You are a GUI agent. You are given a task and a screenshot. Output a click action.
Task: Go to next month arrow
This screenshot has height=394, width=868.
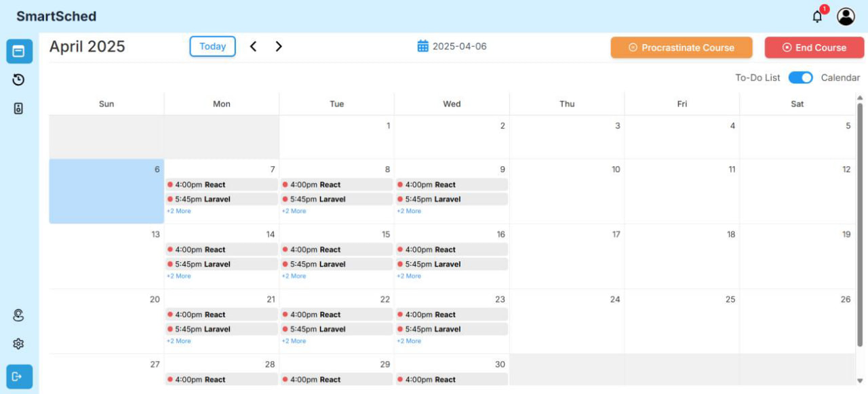point(279,46)
